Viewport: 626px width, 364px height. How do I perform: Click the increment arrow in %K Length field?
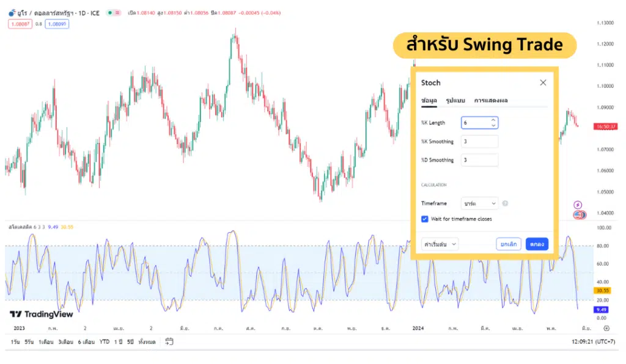pos(493,120)
